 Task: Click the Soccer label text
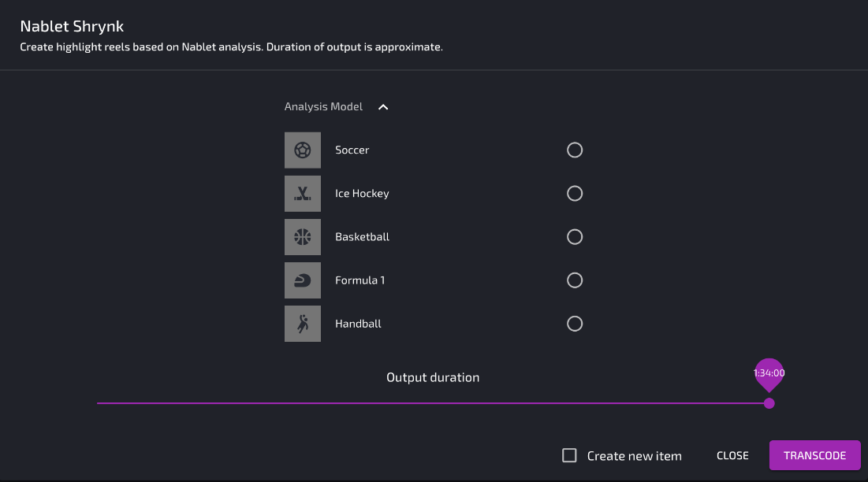click(x=352, y=150)
